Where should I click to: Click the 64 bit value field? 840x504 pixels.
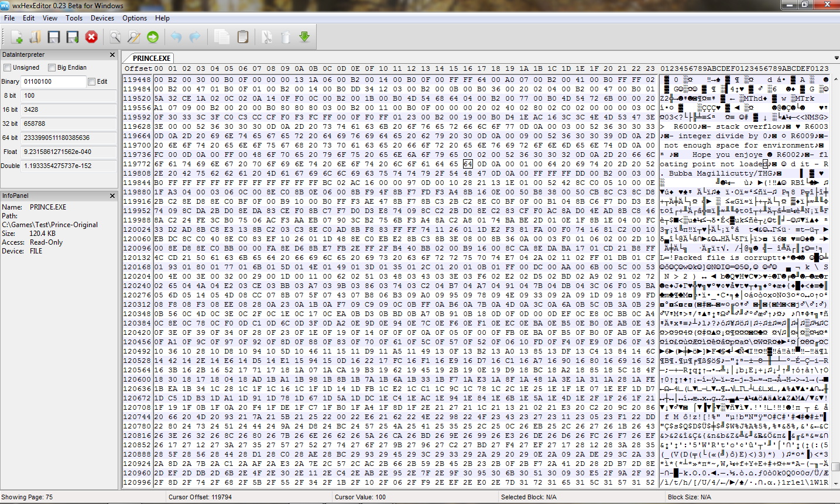click(x=68, y=138)
